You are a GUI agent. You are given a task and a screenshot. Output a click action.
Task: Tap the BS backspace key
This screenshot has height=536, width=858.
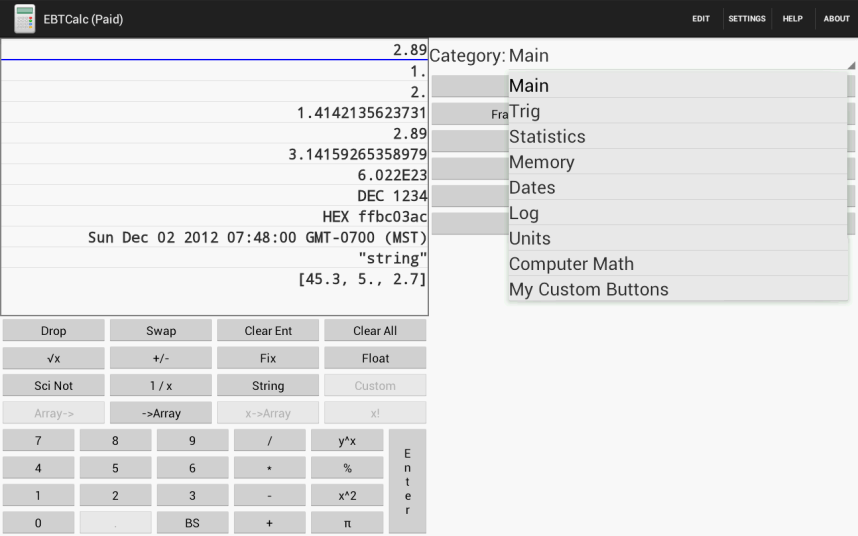[x=192, y=523]
